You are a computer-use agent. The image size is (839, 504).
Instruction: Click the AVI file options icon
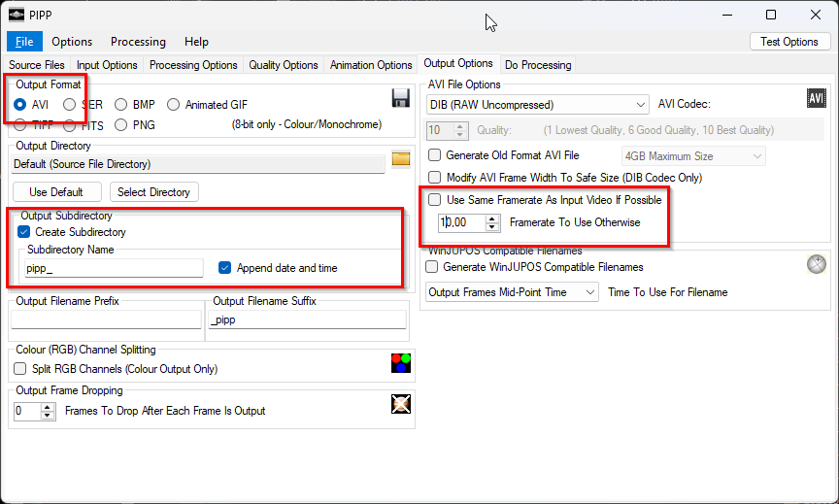tap(816, 98)
